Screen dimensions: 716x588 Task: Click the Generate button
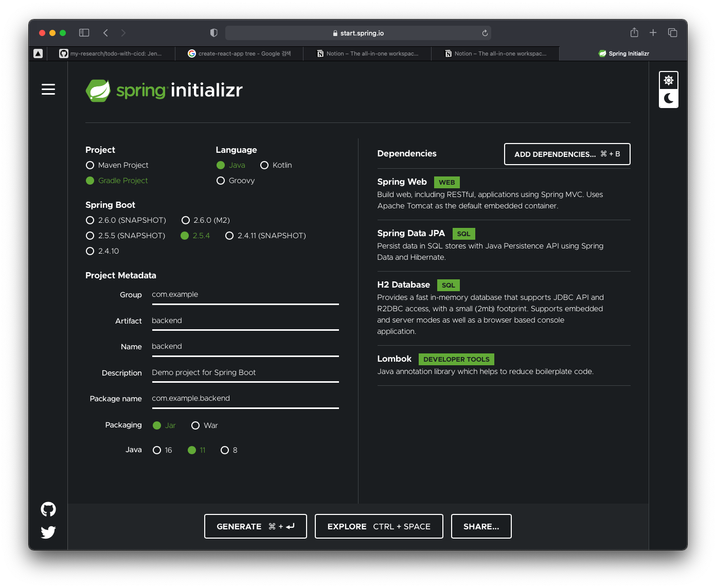point(256,526)
